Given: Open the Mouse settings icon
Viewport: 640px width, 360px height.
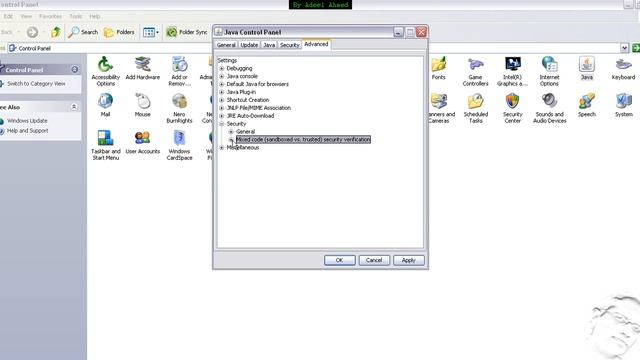Looking at the screenshot, I should 142,104.
